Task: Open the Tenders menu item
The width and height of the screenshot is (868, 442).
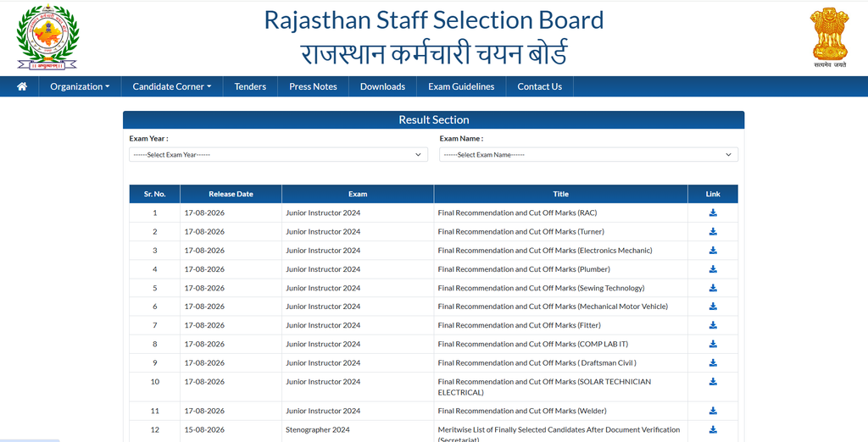Action: (x=250, y=86)
